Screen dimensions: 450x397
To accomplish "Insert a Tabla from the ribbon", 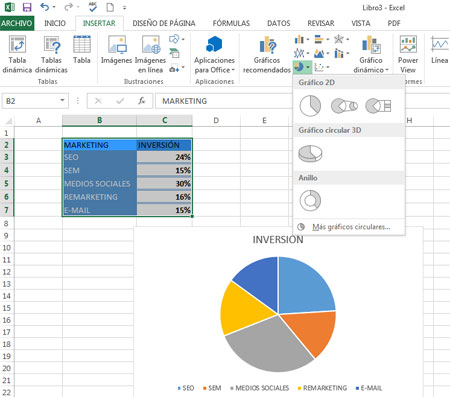I will click(x=82, y=50).
